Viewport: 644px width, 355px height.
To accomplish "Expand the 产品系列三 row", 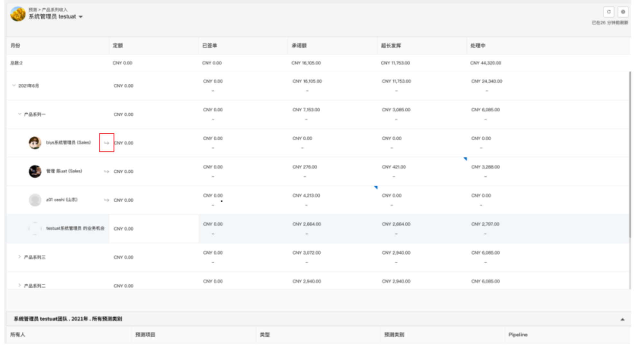I will [x=20, y=257].
